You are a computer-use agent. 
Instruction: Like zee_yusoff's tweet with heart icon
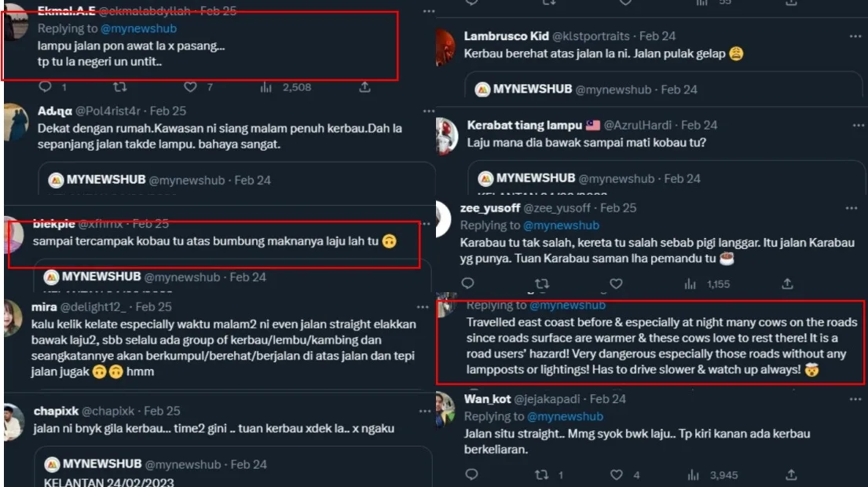(616, 284)
